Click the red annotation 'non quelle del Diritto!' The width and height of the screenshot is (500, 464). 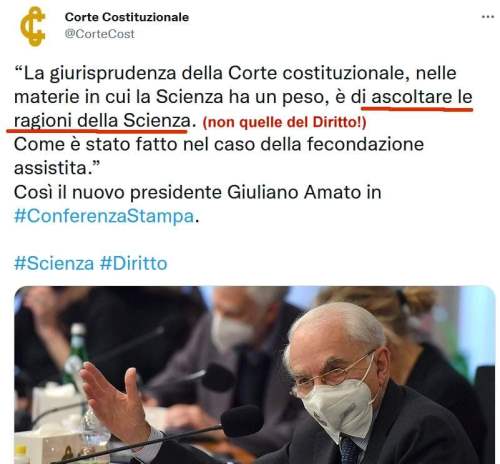pos(284,122)
